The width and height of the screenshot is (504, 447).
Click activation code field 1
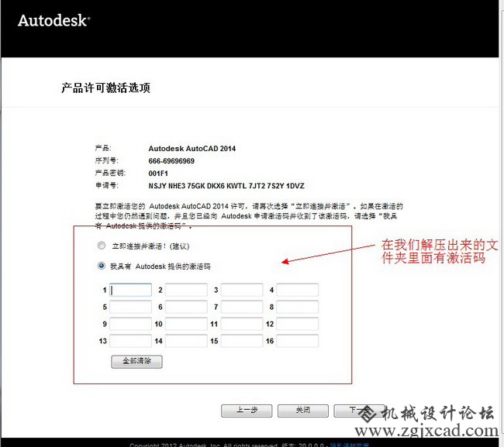130,290
